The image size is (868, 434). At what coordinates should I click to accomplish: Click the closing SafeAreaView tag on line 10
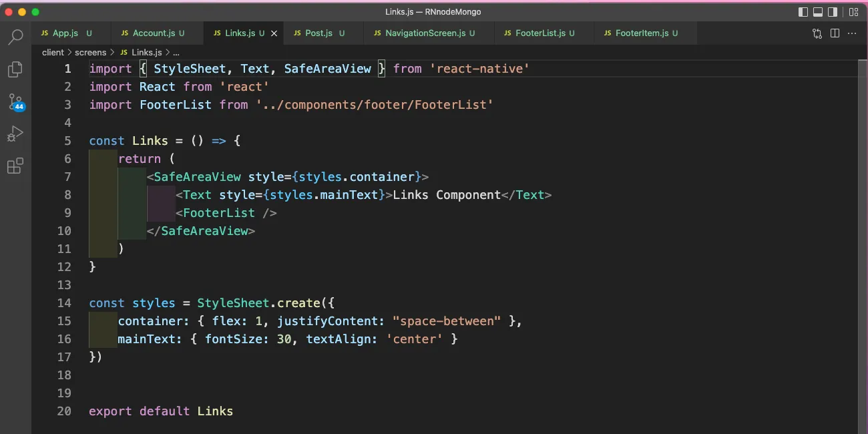(x=201, y=231)
